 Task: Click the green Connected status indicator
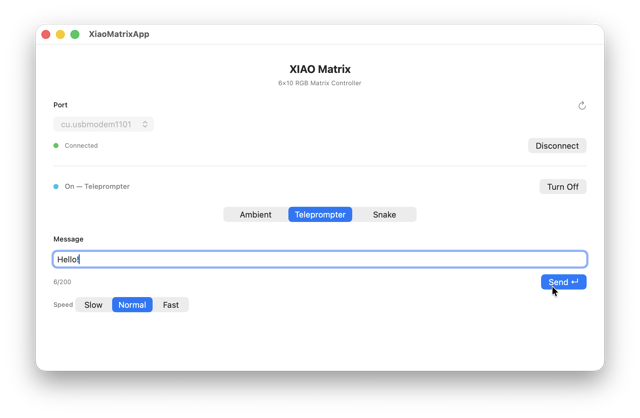point(56,145)
